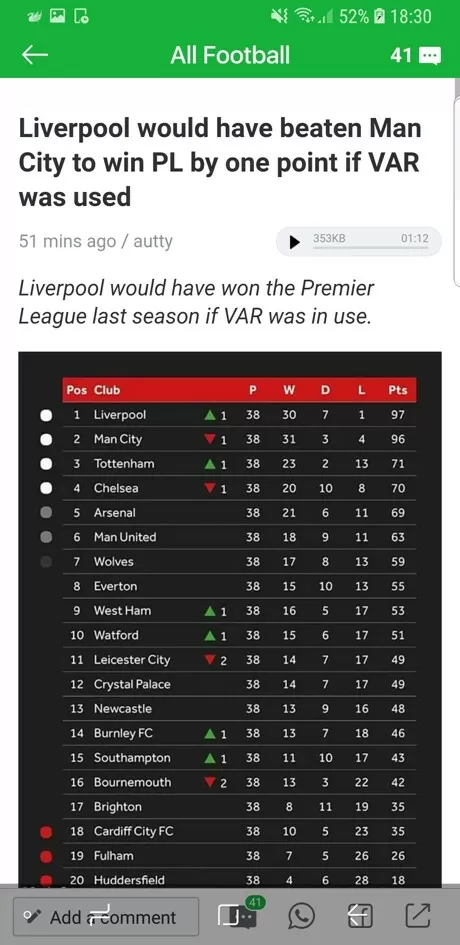Tap the Add a comment field

(x=106, y=917)
